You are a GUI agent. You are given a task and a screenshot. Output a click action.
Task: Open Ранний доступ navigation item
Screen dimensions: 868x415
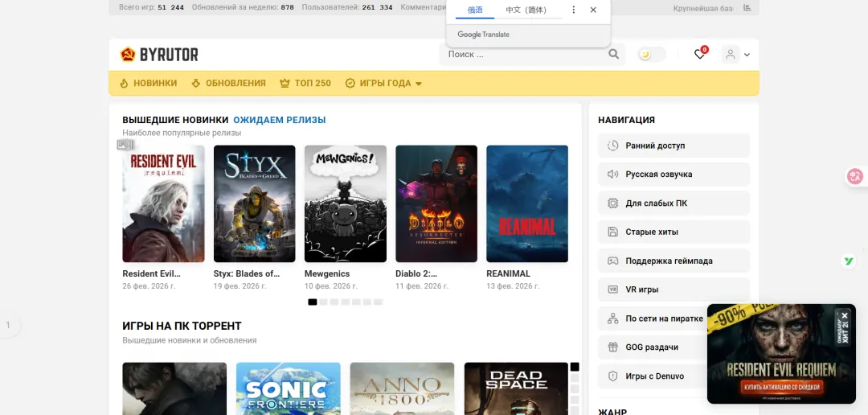point(674,146)
